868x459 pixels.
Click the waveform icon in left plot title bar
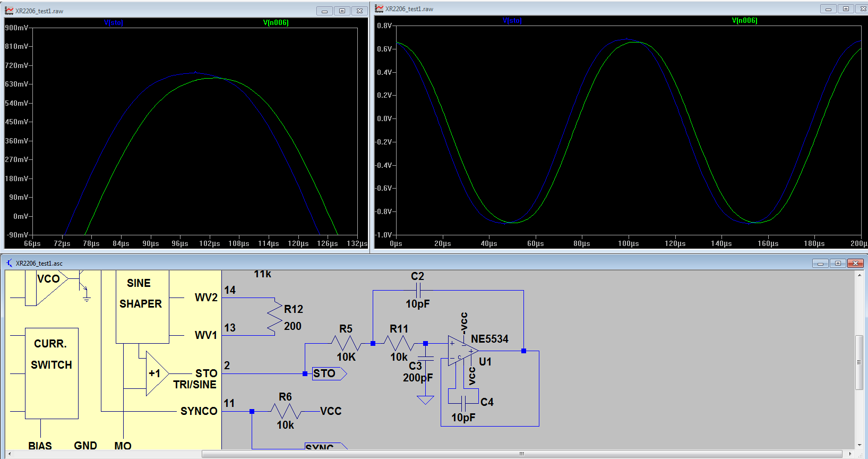click(x=9, y=11)
